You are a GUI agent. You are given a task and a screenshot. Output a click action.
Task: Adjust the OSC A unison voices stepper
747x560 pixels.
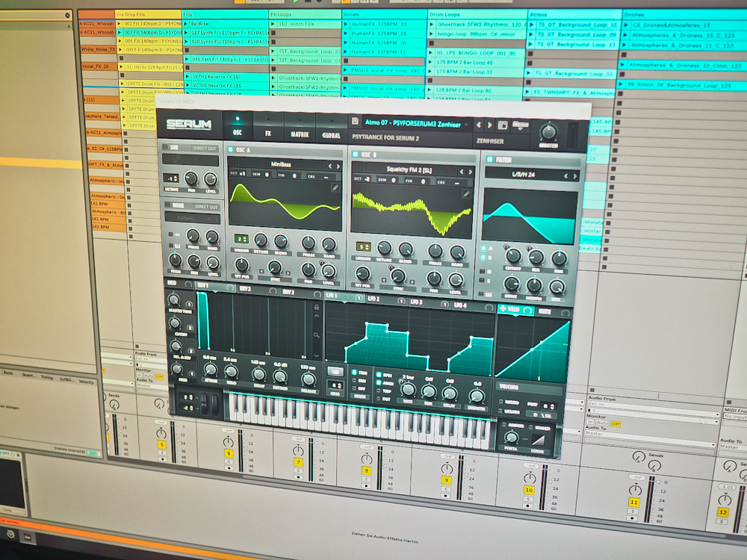(241, 239)
